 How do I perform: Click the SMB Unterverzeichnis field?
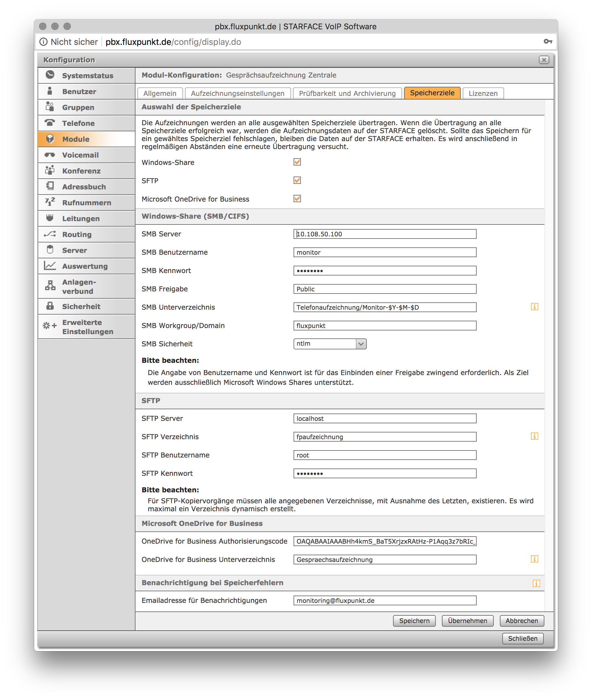coord(385,307)
